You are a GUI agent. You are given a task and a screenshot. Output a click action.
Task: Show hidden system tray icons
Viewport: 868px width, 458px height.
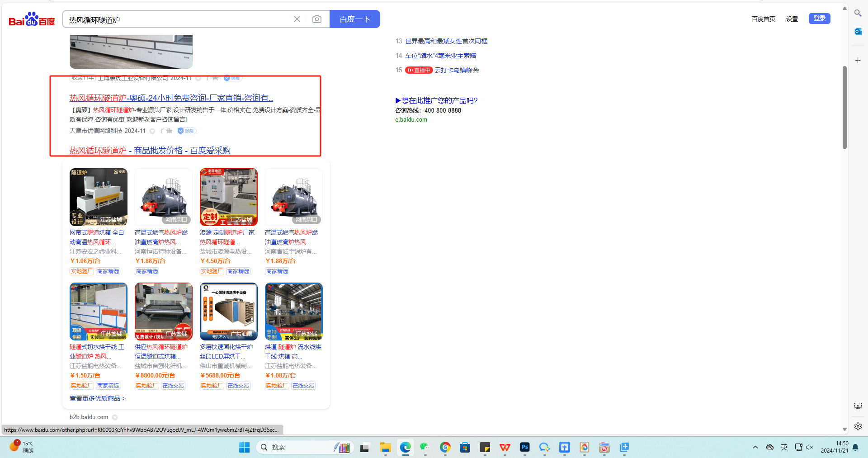point(755,447)
